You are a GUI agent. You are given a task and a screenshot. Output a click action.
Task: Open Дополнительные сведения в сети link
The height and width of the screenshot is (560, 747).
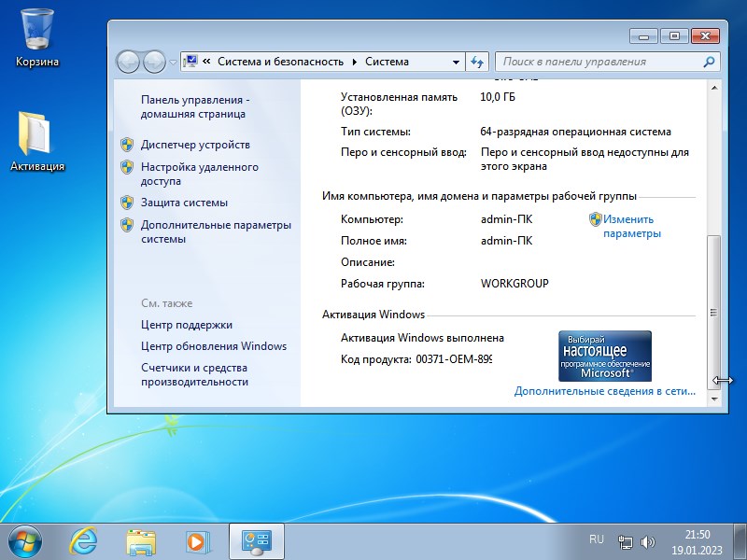point(605,391)
